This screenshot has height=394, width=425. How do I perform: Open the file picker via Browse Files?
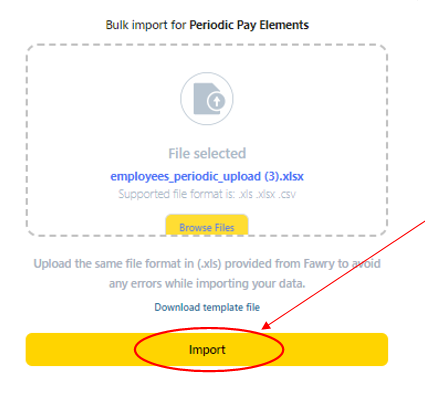207,225
